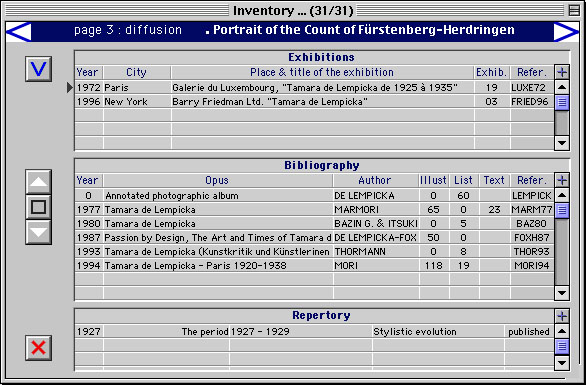Click the Author column header

pyautogui.click(x=375, y=180)
